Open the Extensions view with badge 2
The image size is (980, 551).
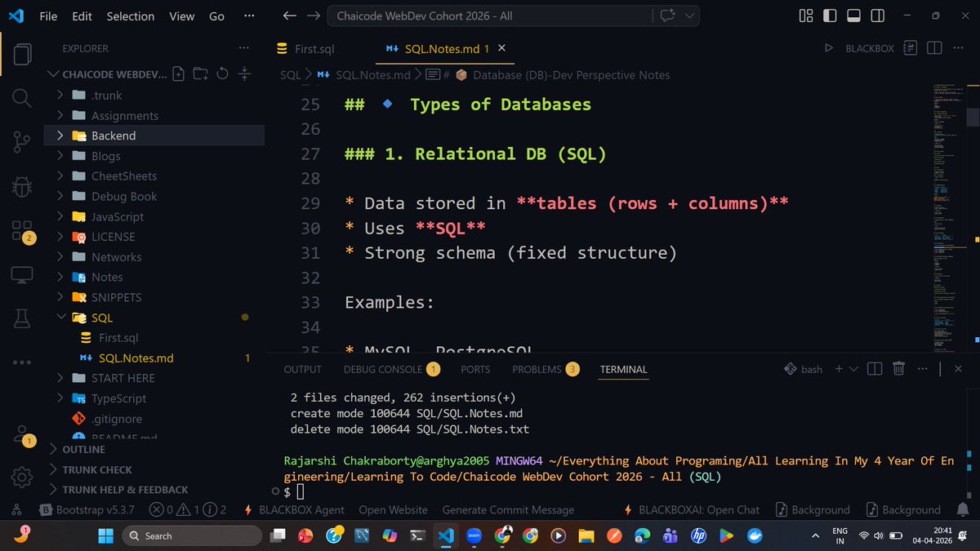(x=22, y=230)
